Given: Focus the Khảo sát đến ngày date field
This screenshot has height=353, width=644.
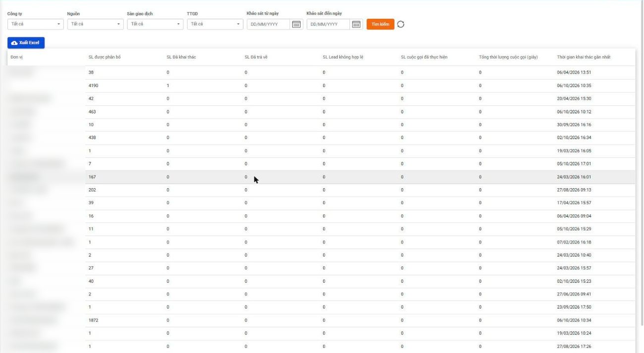Looking at the screenshot, I should 329,24.
